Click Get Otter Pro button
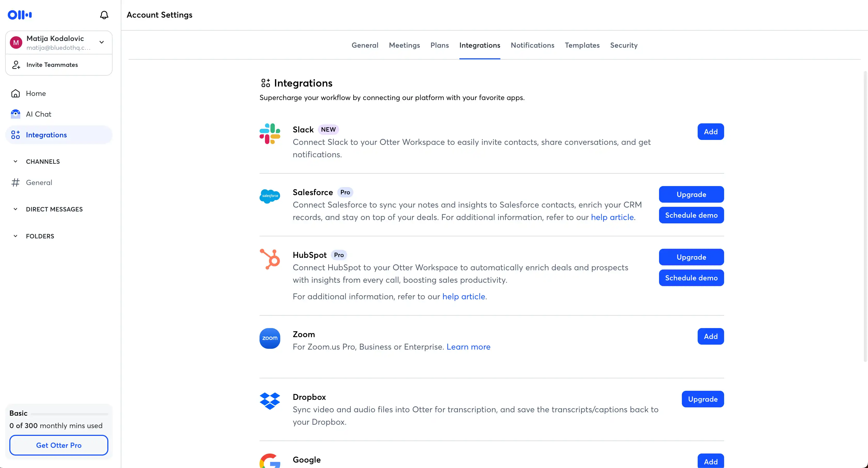This screenshot has width=868, height=468. point(59,445)
